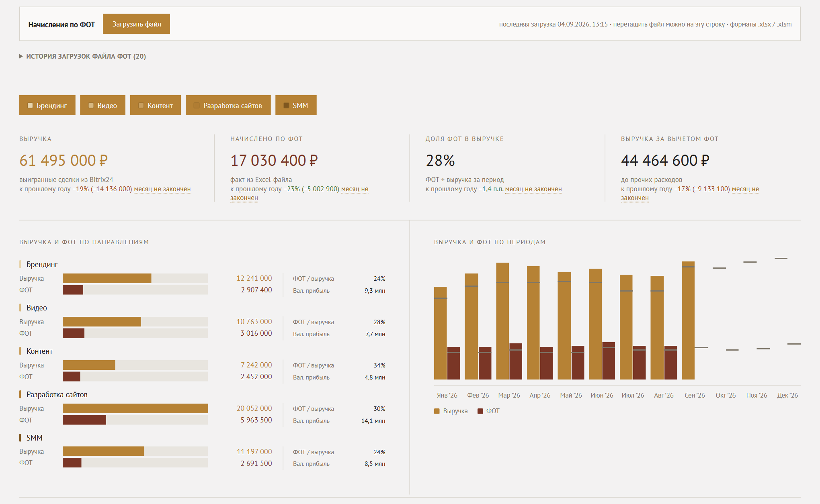Click the SMM ФОТ bar
This screenshot has height=504, width=820.
tap(72, 463)
